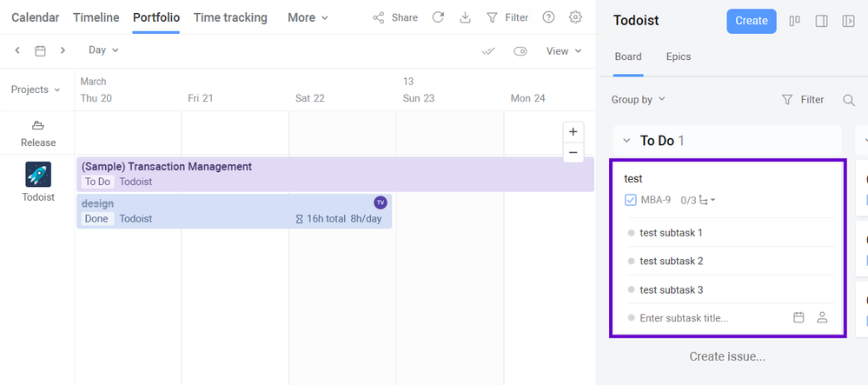Image resolution: width=868 pixels, height=385 pixels.
Task: Click the TV avatar on design task
Action: coord(381,202)
